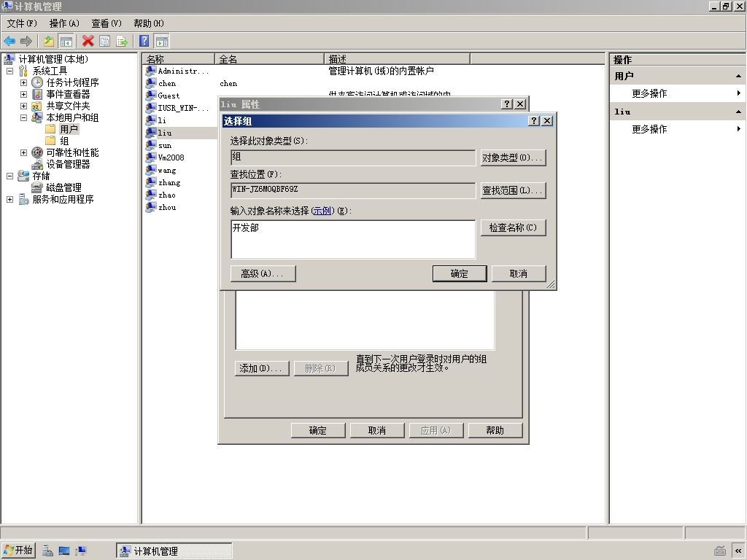Click 查找范围(L)... button
The width and height of the screenshot is (747, 560).
coord(513,190)
